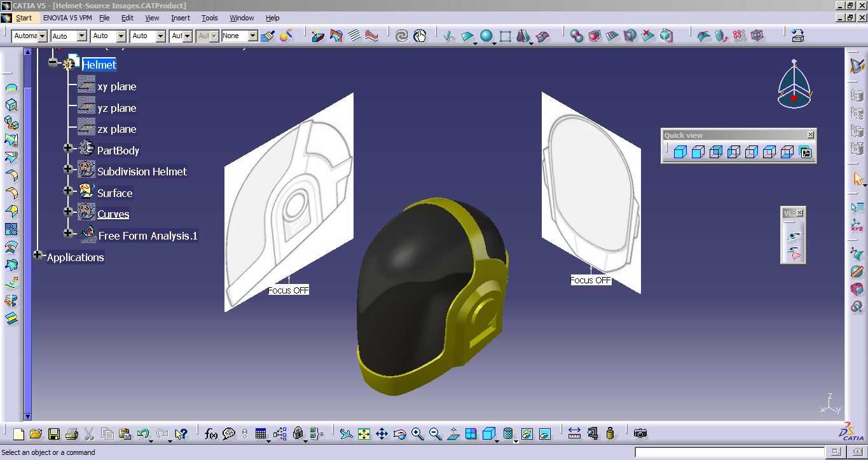Click the Painter (format brush) icon
This screenshot has width=868, height=460.
(268, 36)
